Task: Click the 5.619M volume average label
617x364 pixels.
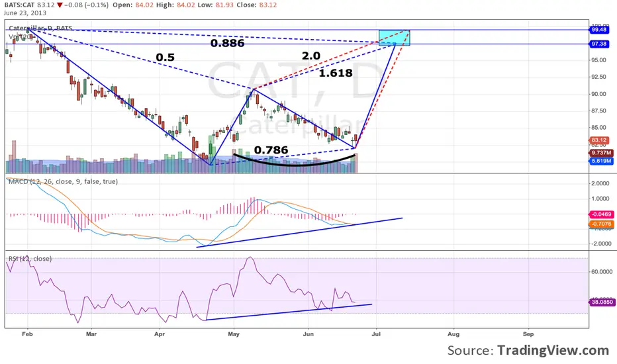Action: pos(601,161)
